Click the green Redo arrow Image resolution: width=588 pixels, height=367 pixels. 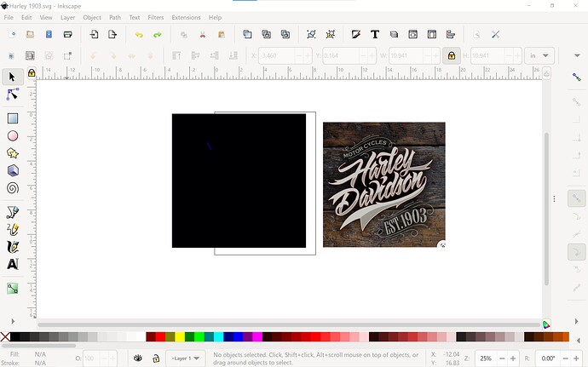point(158,35)
